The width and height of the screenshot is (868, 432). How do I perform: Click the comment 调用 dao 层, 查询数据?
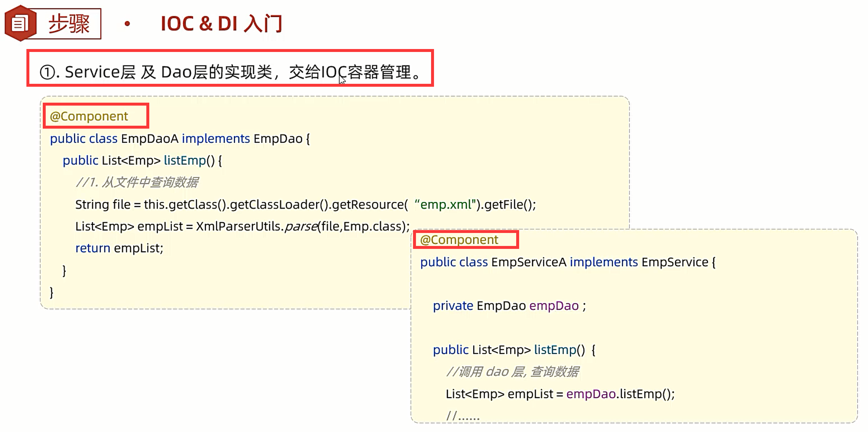click(512, 372)
